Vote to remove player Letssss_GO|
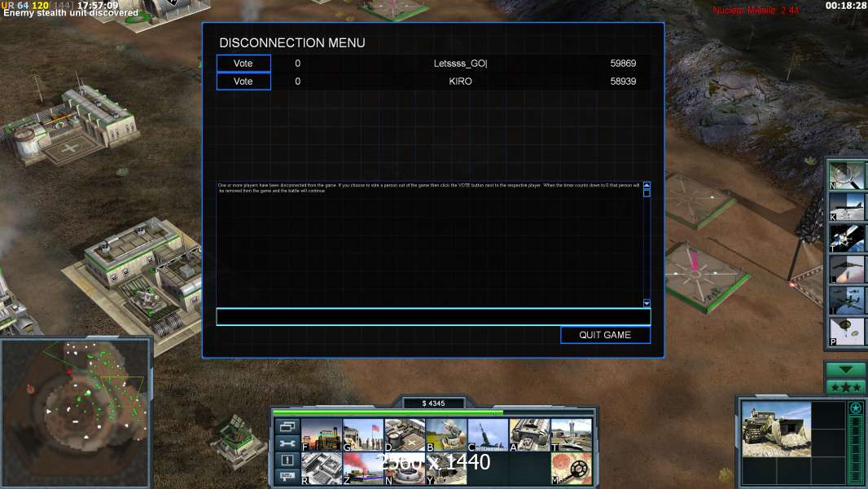The height and width of the screenshot is (489, 868). [x=243, y=63]
